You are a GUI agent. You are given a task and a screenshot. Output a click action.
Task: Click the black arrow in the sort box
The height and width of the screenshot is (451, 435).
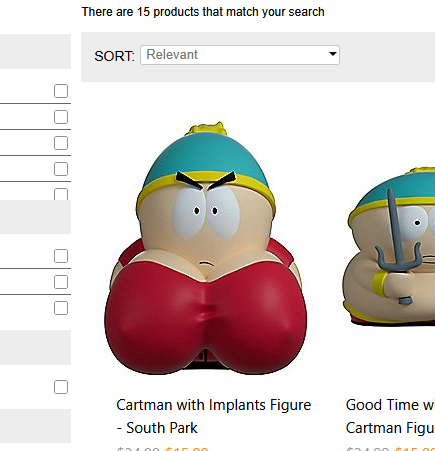[332, 54]
